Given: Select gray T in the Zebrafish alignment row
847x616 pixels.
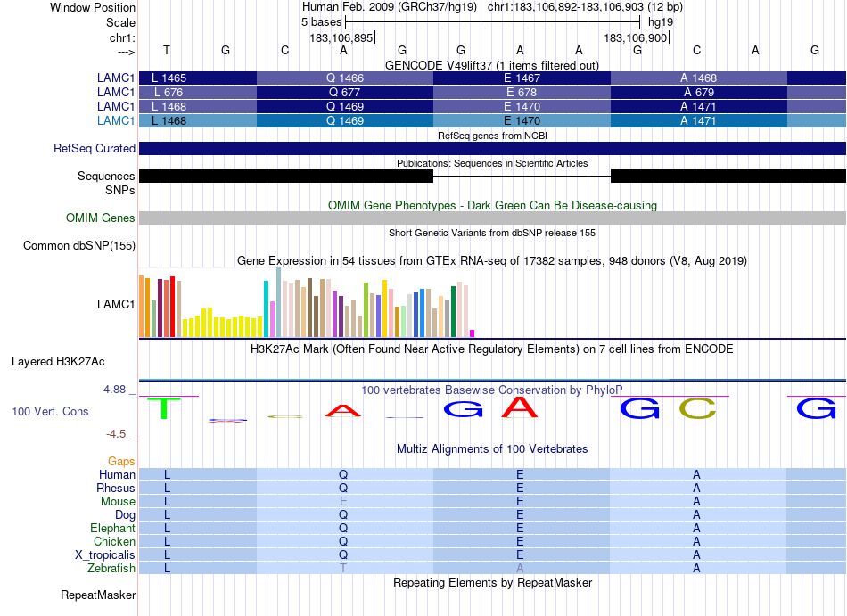Looking at the screenshot, I should click(x=343, y=568).
